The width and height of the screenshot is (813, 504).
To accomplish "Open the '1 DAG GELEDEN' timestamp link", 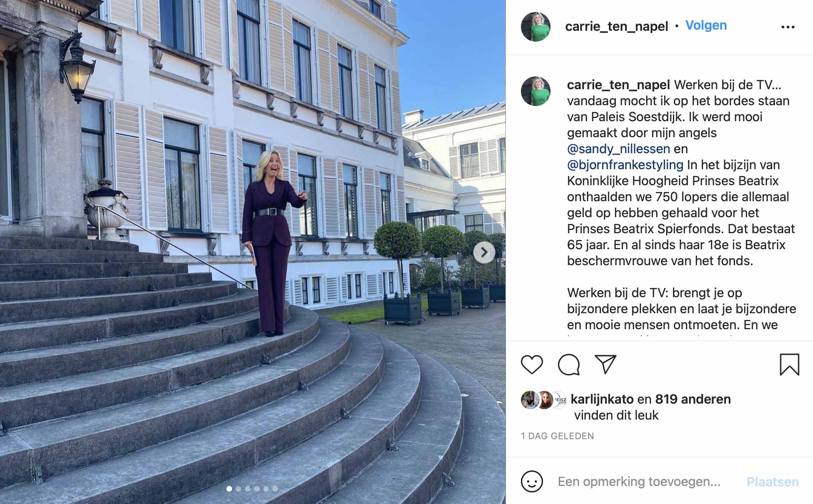I will coord(557,436).
